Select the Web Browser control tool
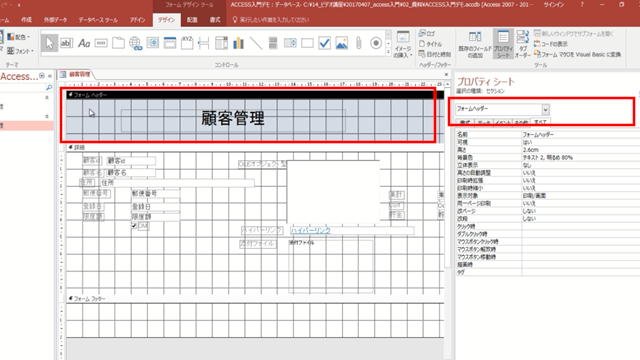This screenshot has height=360, width=640. click(x=152, y=43)
